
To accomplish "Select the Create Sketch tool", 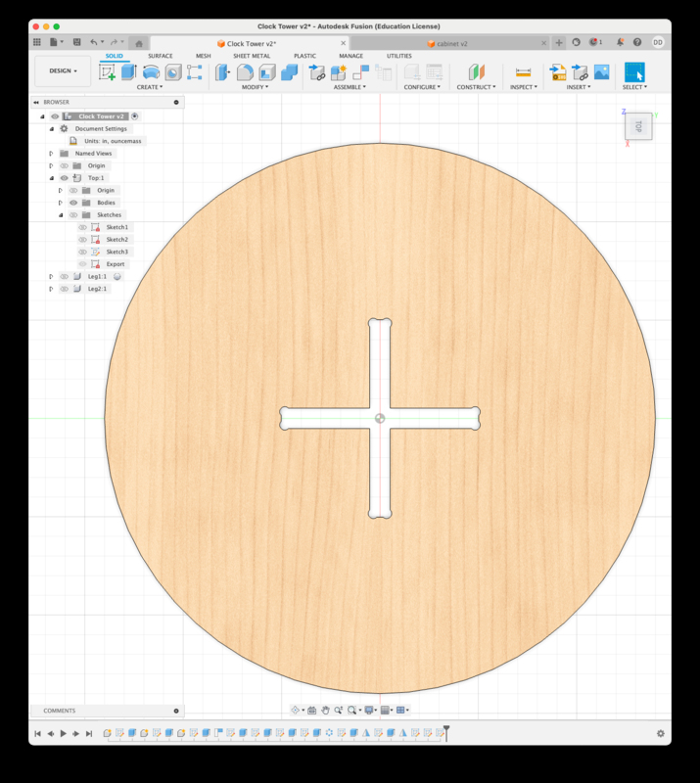I will pyautogui.click(x=107, y=72).
